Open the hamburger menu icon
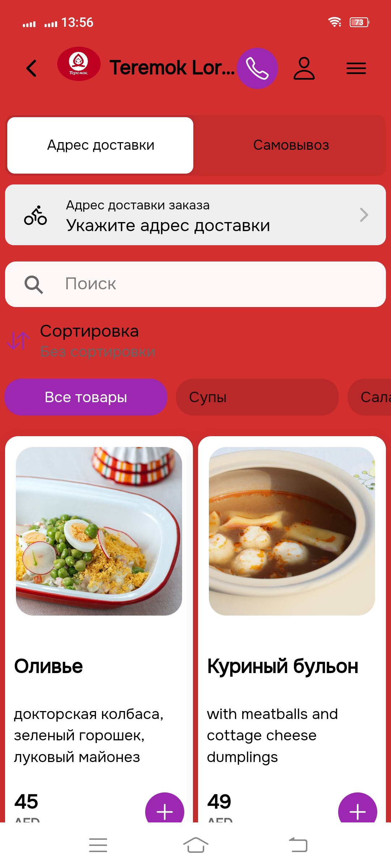This screenshot has width=391, height=868. click(x=356, y=68)
